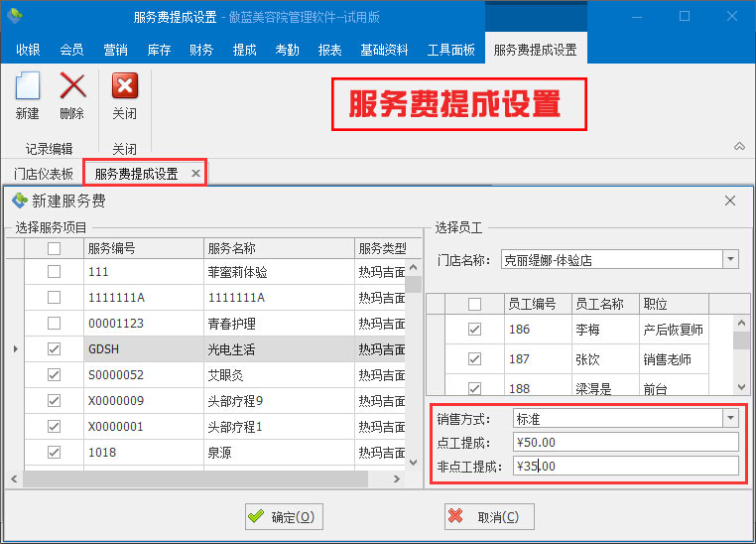Click the 点工提成 amount input field
The height and width of the screenshot is (544, 756).
625,443
